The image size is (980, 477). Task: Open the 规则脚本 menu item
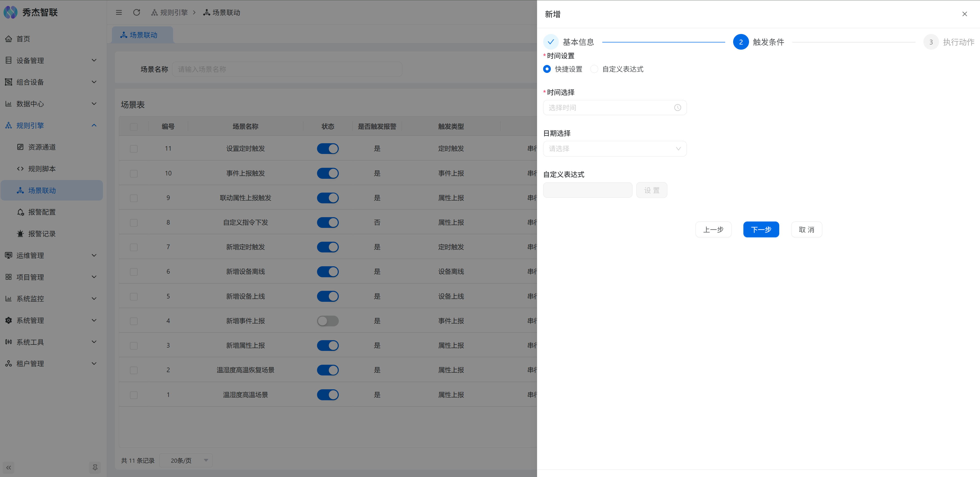pyautogui.click(x=42, y=169)
